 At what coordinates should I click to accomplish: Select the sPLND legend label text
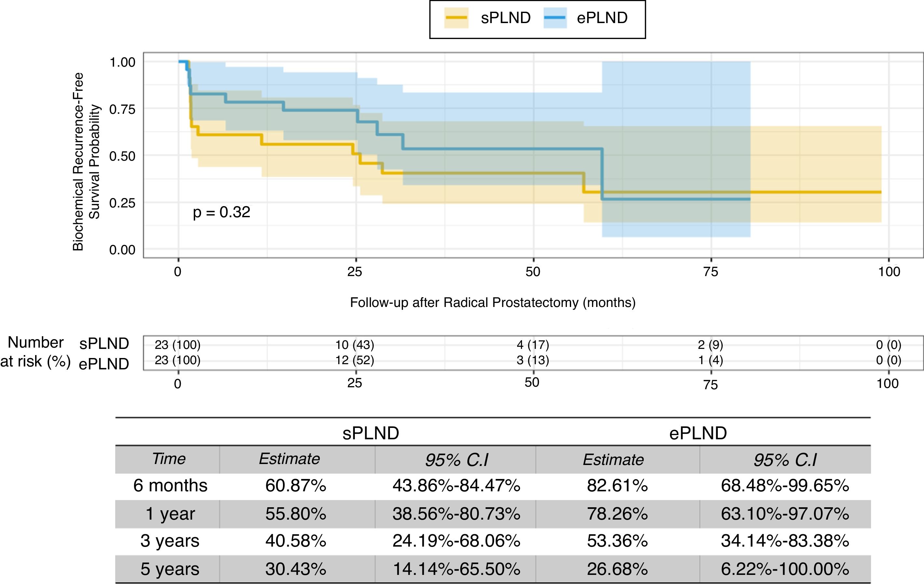click(x=506, y=18)
